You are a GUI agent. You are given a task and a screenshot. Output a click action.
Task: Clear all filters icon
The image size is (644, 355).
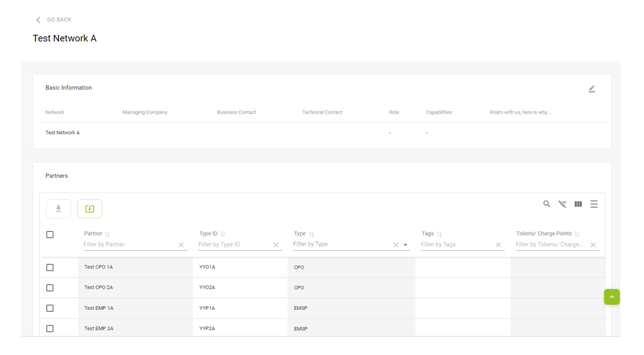click(562, 204)
